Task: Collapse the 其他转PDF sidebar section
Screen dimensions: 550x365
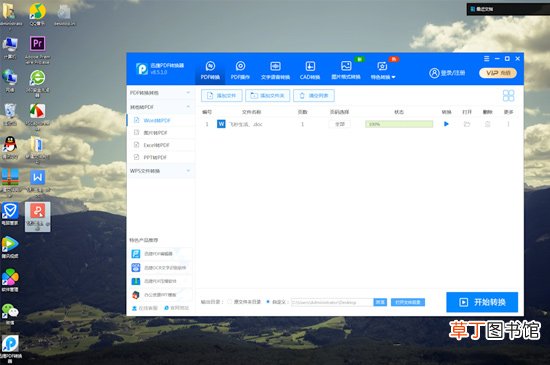Action: [160, 107]
